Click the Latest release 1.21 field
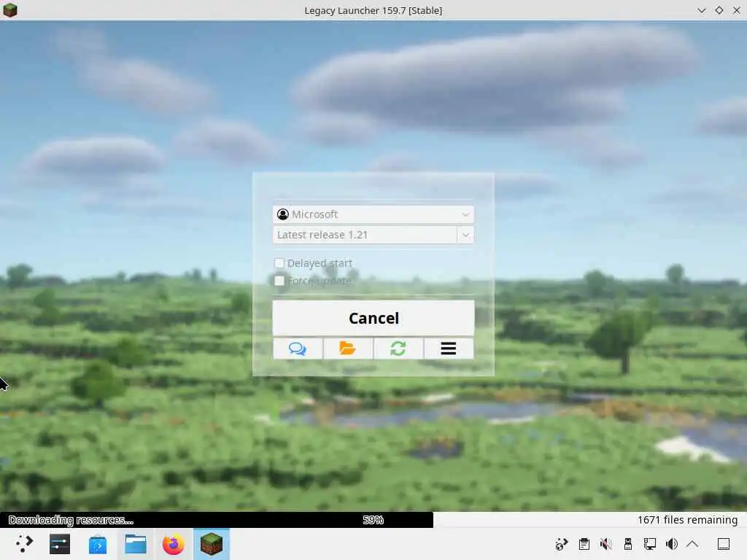Screen dimensions: 747x560 [x=365, y=235]
